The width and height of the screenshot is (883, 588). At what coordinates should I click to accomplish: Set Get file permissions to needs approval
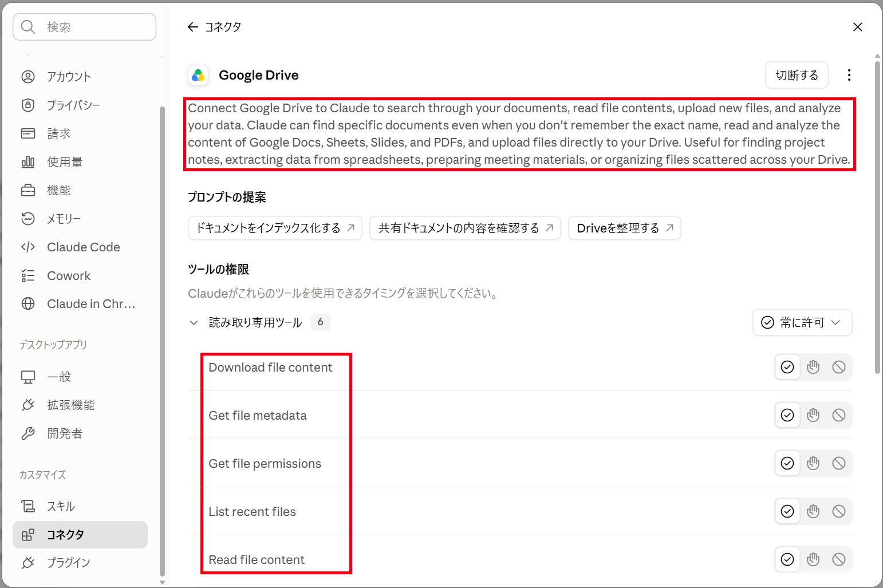(813, 463)
